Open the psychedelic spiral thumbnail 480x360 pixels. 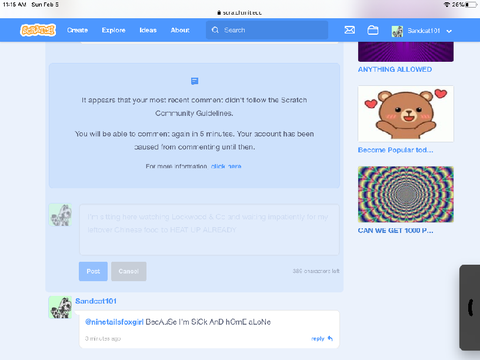point(406,194)
